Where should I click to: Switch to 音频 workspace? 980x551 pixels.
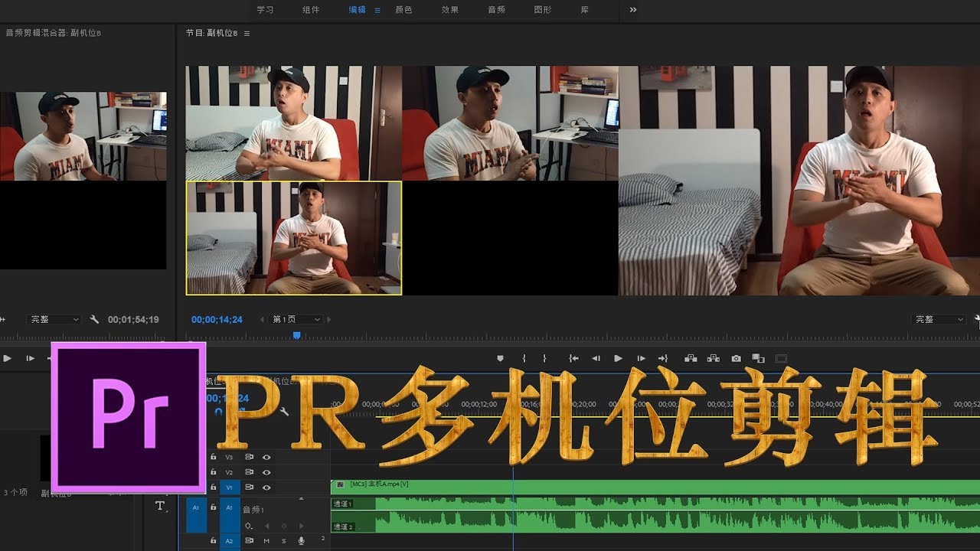(496, 10)
